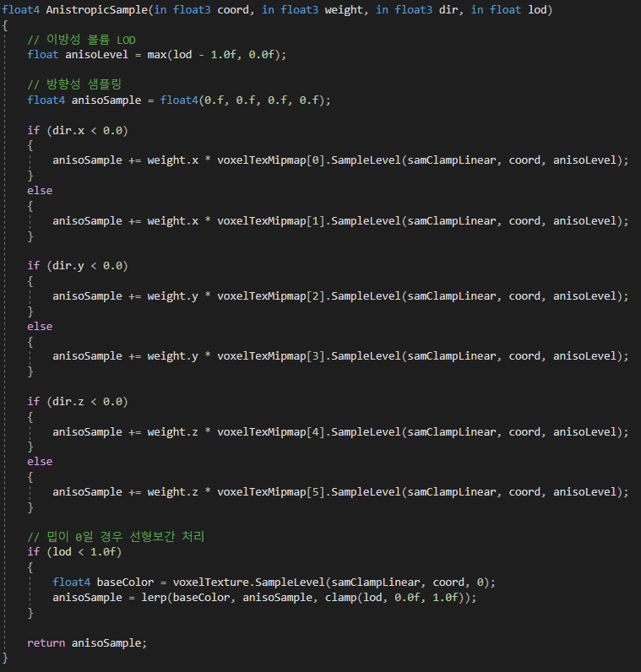Click voxelTexMipmap[4] sample line
The height and width of the screenshot is (672, 641).
coord(340,432)
